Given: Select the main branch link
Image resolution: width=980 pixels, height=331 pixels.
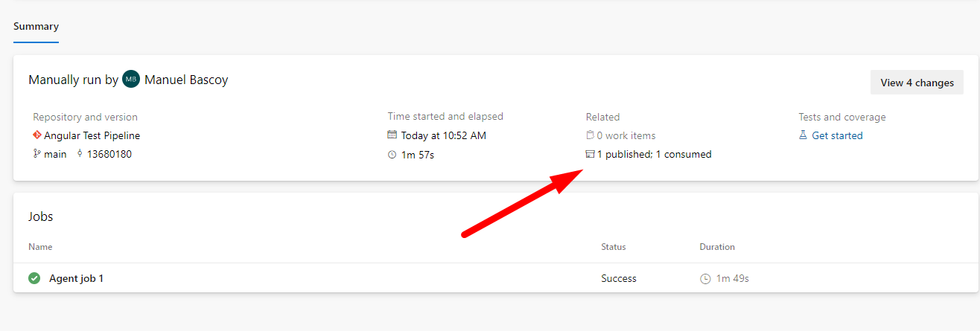Looking at the screenshot, I should 54,154.
